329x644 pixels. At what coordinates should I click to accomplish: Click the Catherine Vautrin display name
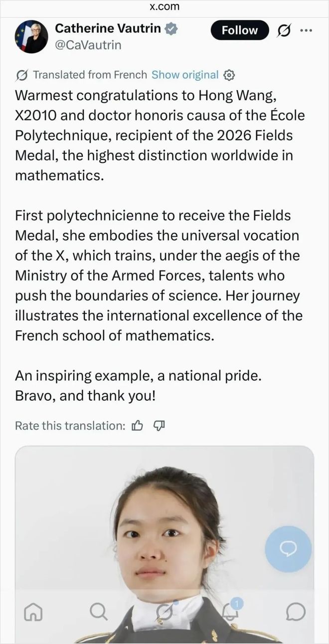point(108,28)
